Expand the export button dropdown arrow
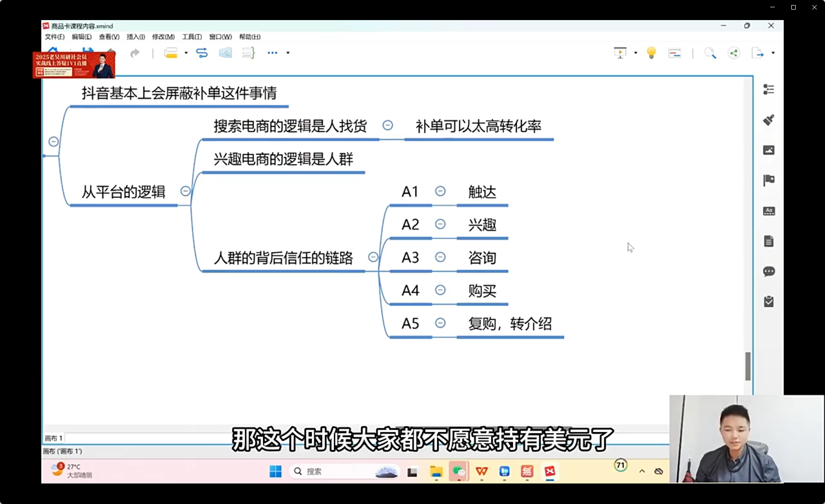The image size is (825, 504). click(x=773, y=53)
